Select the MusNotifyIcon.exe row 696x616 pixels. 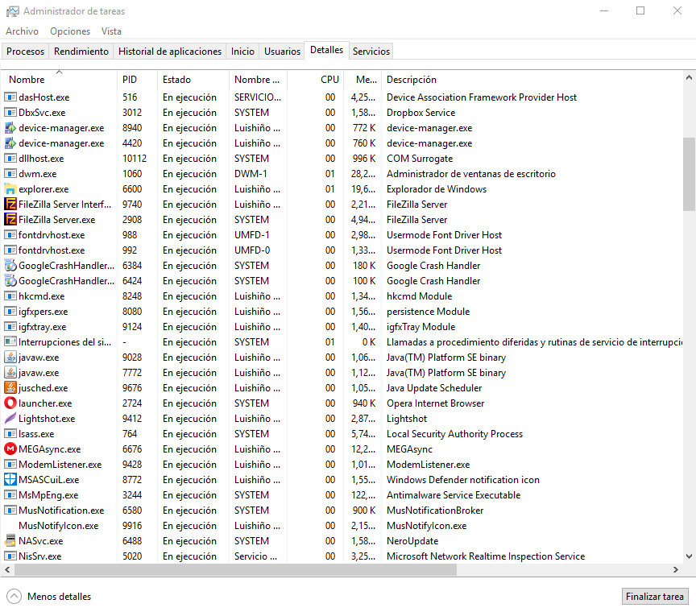[342, 526]
